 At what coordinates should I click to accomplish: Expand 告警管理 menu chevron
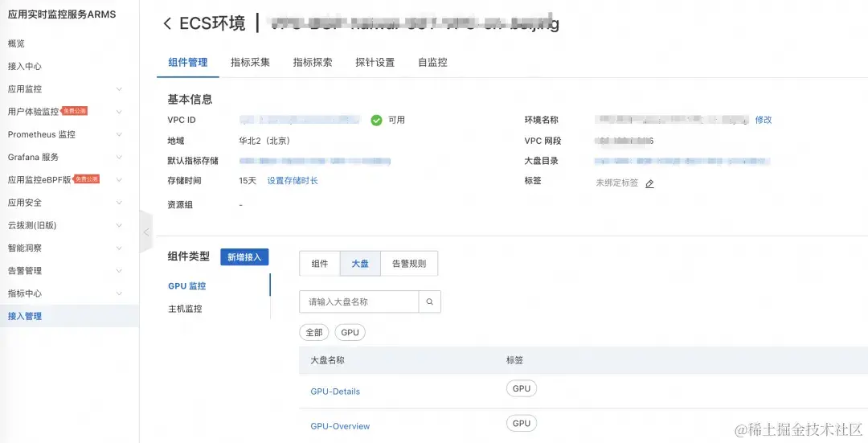pos(119,271)
